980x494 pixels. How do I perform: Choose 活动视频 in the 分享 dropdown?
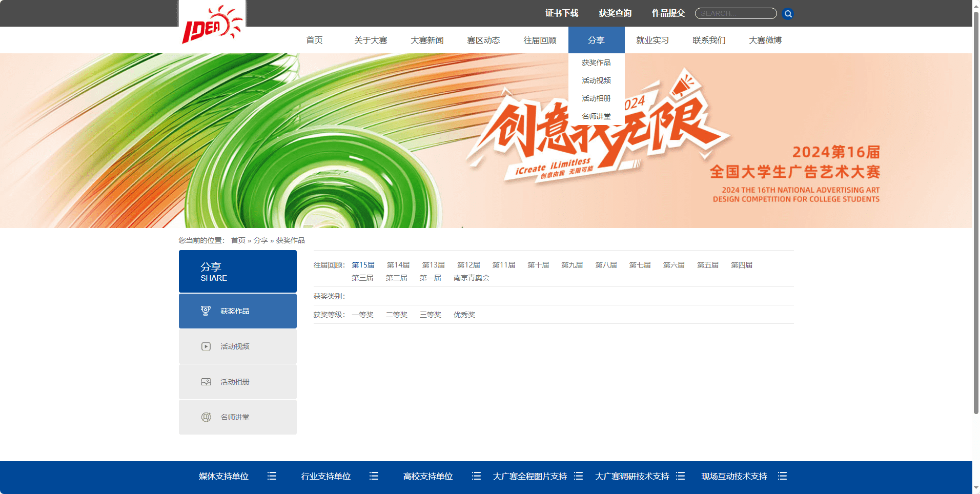(597, 80)
